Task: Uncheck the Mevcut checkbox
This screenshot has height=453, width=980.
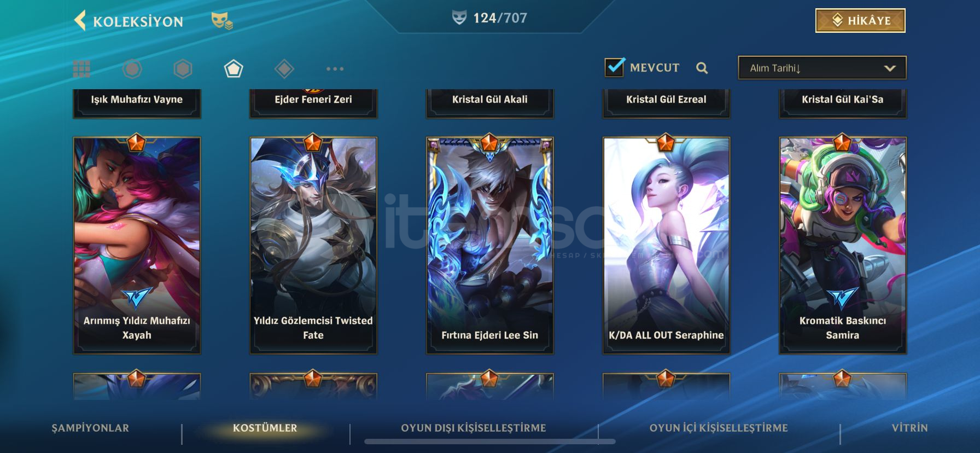Action: [615, 67]
